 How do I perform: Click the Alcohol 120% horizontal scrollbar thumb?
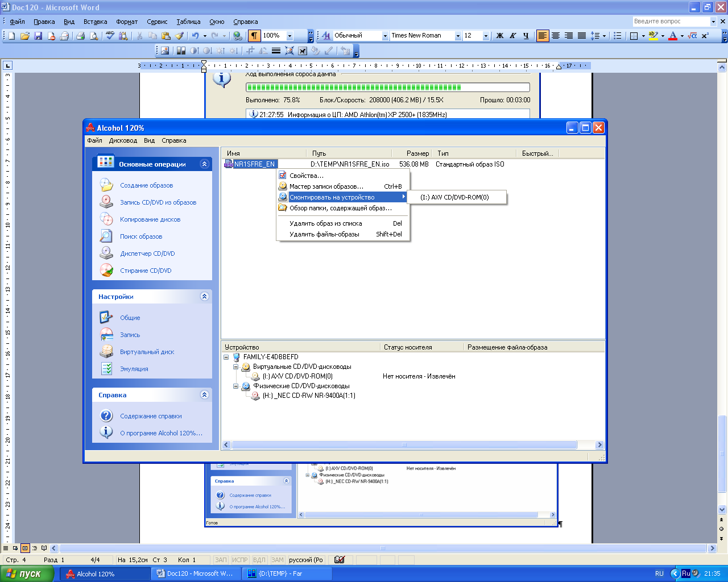pyautogui.click(x=404, y=445)
